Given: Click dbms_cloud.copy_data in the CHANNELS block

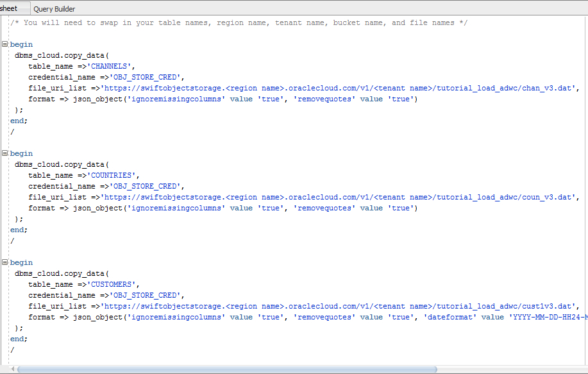Looking at the screenshot, I should (x=60, y=56).
